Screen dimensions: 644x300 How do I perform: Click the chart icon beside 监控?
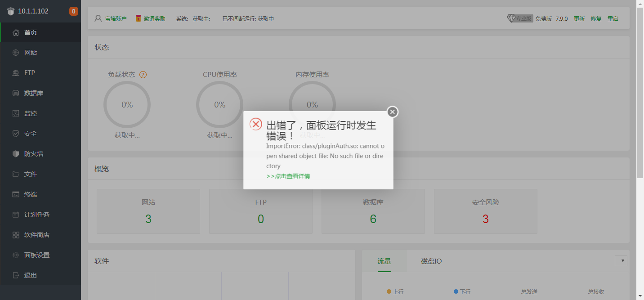click(x=16, y=113)
